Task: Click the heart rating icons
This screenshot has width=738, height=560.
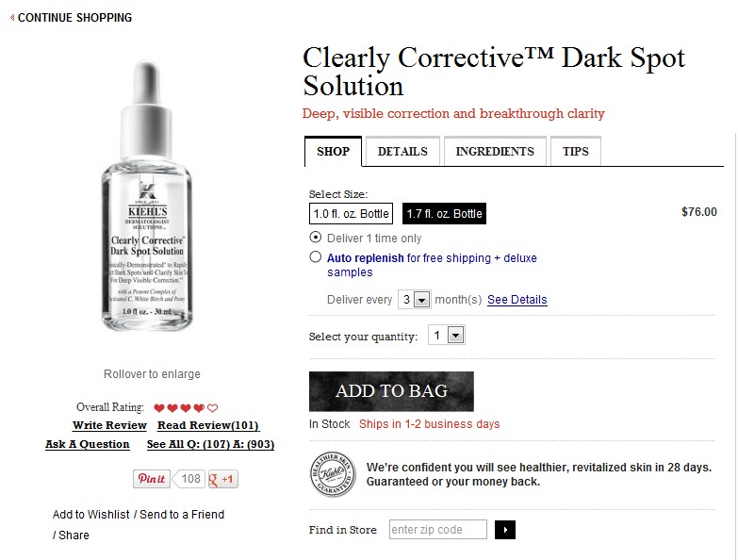Action: [186, 408]
